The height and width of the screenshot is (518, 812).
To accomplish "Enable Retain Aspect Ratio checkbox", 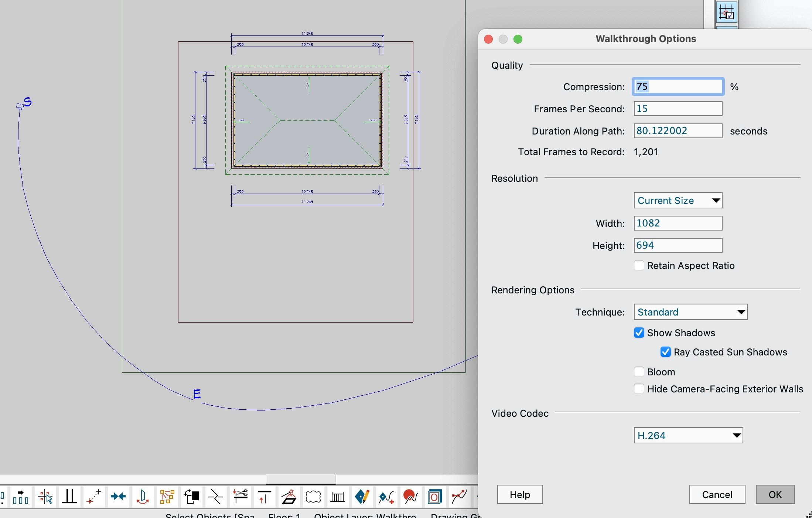I will pyautogui.click(x=639, y=266).
